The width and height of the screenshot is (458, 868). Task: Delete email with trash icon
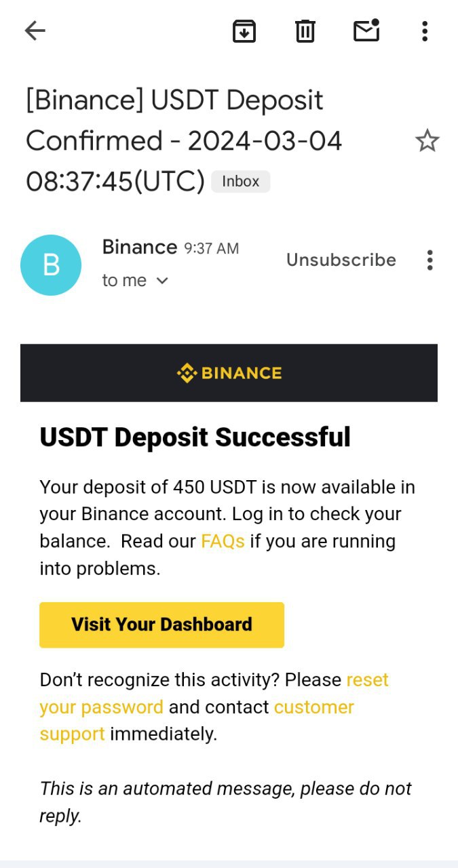tap(305, 31)
